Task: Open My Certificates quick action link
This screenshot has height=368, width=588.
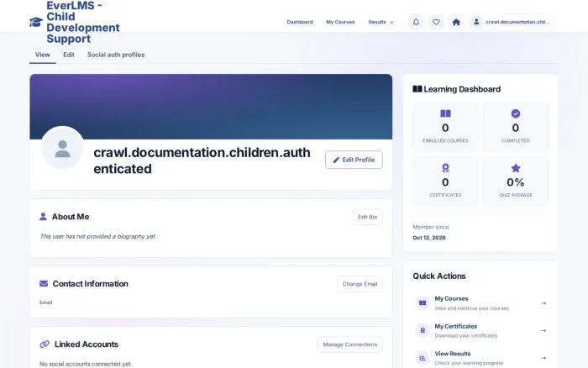Action: 480,330
